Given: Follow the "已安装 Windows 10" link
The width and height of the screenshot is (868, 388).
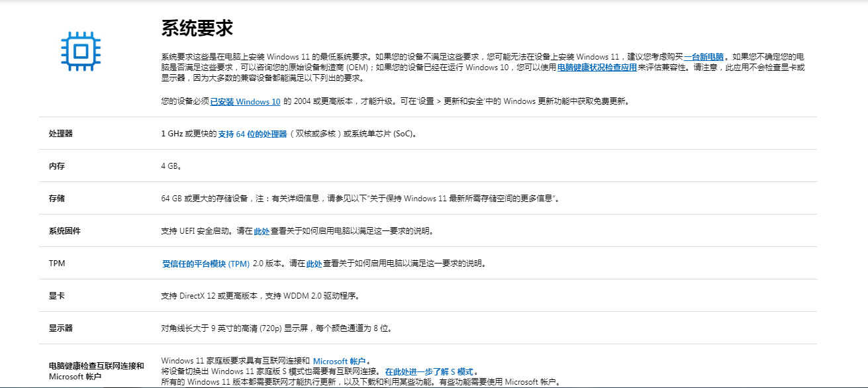Looking at the screenshot, I should pyautogui.click(x=245, y=102).
